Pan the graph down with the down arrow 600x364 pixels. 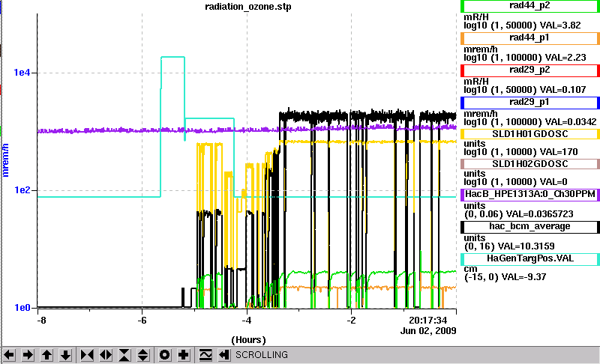tap(65, 355)
